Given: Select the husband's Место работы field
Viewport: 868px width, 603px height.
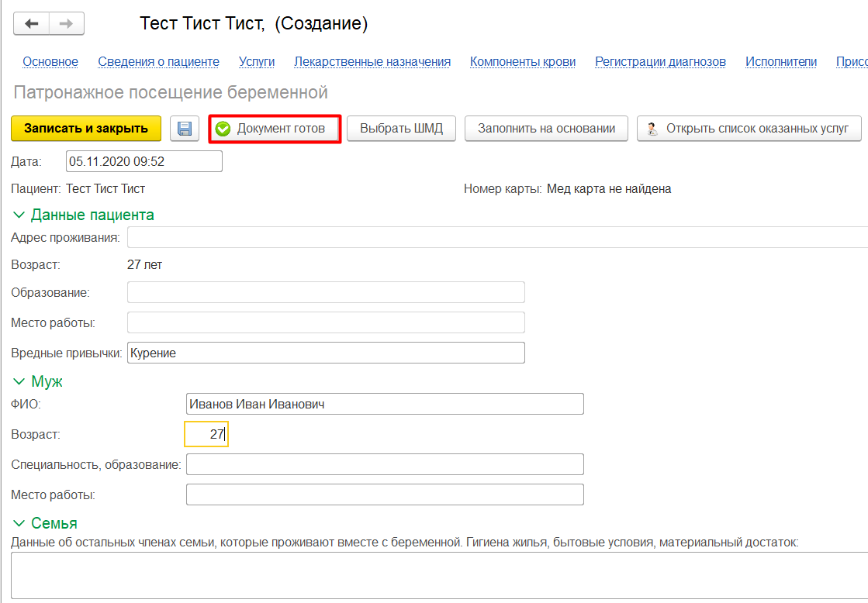Looking at the screenshot, I should [x=385, y=494].
